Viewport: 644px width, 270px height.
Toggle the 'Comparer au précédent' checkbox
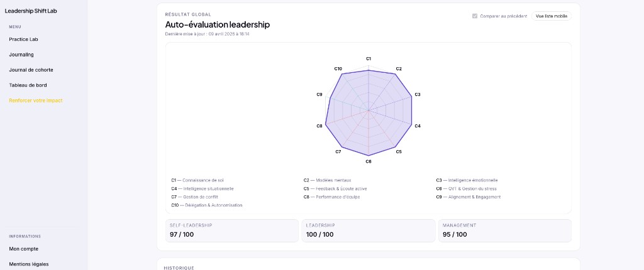[475, 16]
